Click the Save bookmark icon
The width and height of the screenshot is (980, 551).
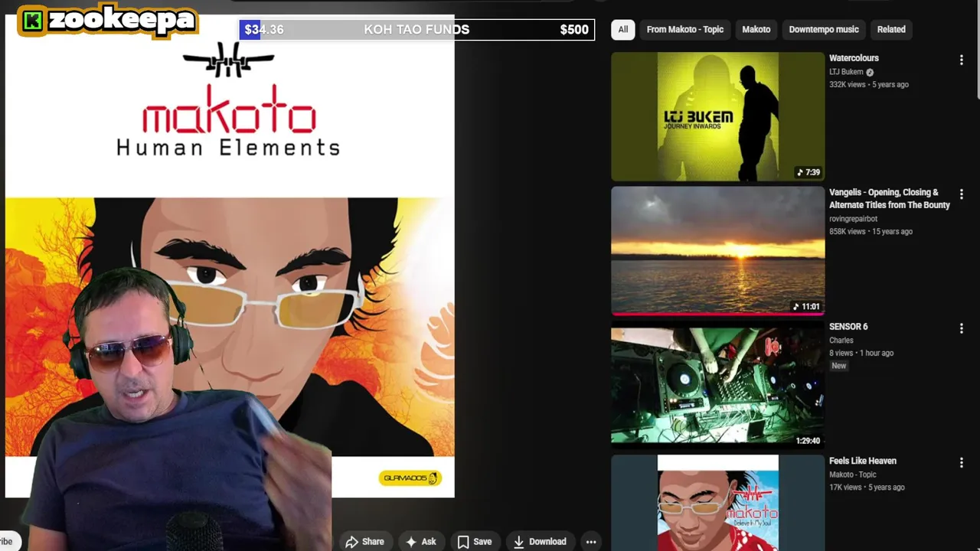pyautogui.click(x=463, y=542)
